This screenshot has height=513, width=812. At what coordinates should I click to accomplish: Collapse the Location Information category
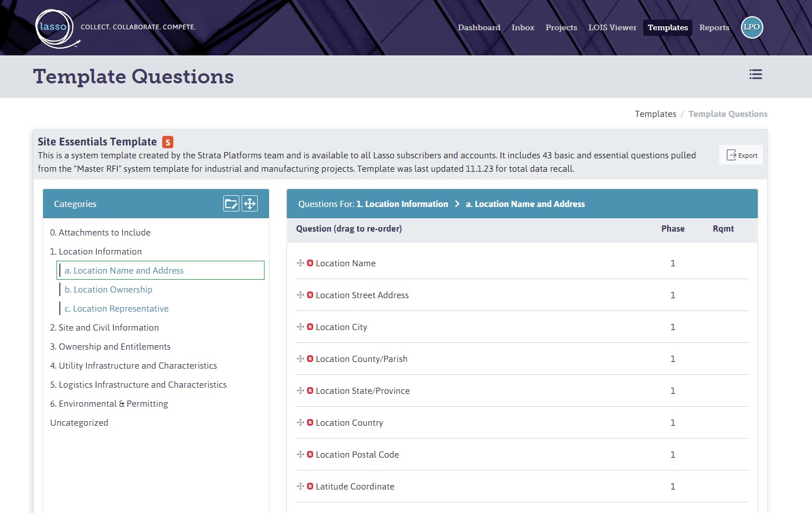click(x=96, y=251)
